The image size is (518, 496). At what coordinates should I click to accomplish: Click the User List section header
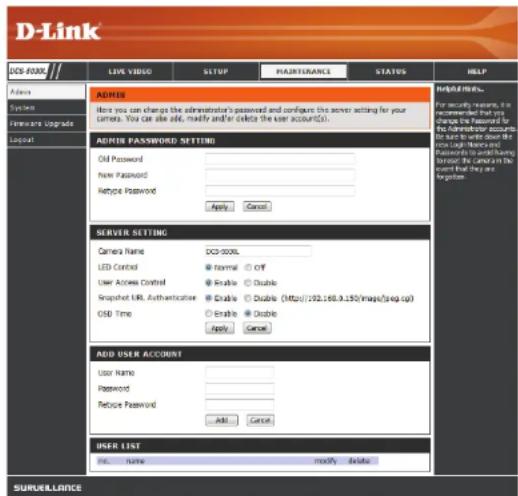point(260,446)
